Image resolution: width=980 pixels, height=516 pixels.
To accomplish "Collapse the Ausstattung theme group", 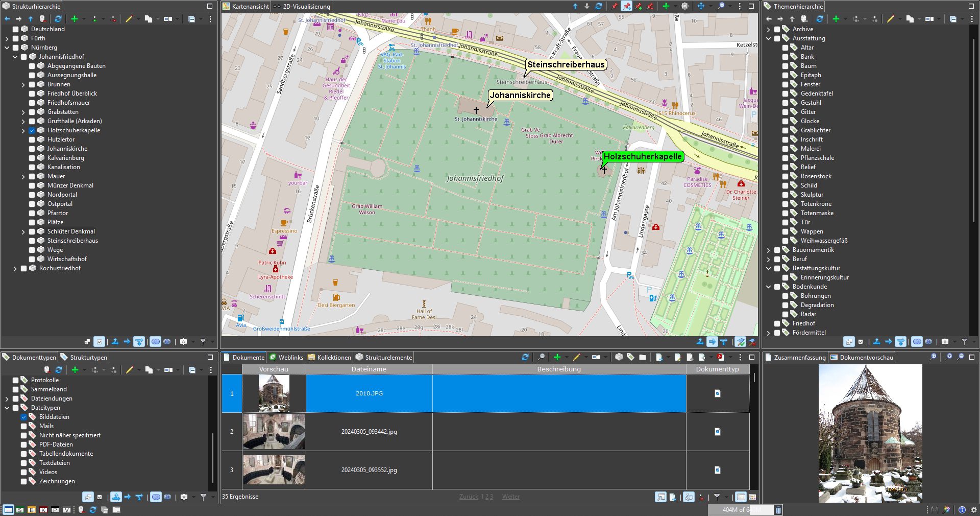I will (769, 38).
